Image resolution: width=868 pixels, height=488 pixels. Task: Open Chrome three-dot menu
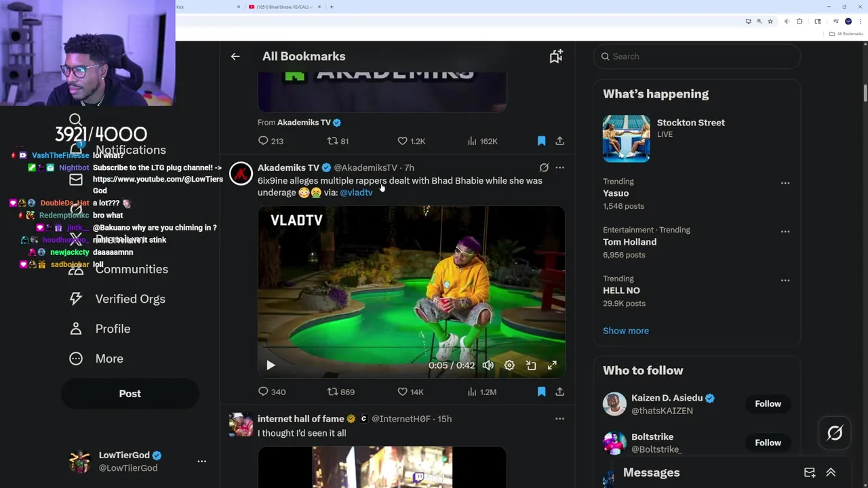point(859,22)
